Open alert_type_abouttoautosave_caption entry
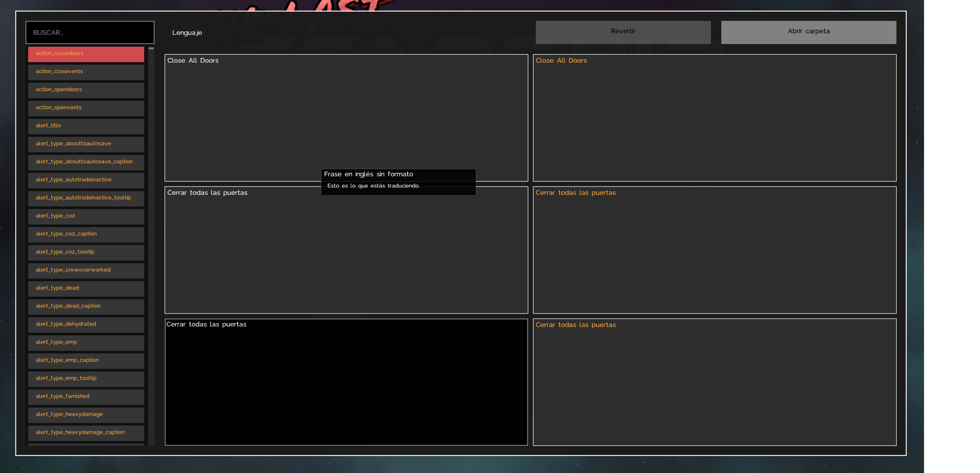Viewport: 980px width, 473px height. click(86, 162)
